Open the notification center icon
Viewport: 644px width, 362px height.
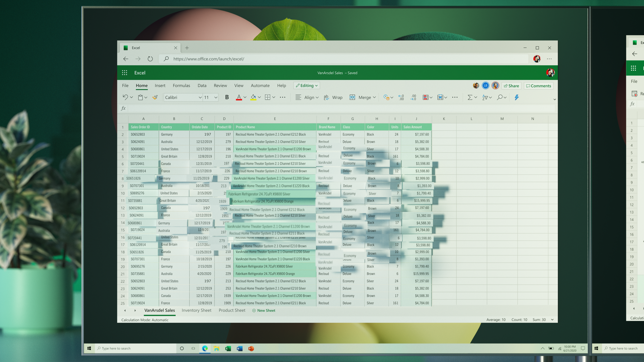(x=583, y=348)
